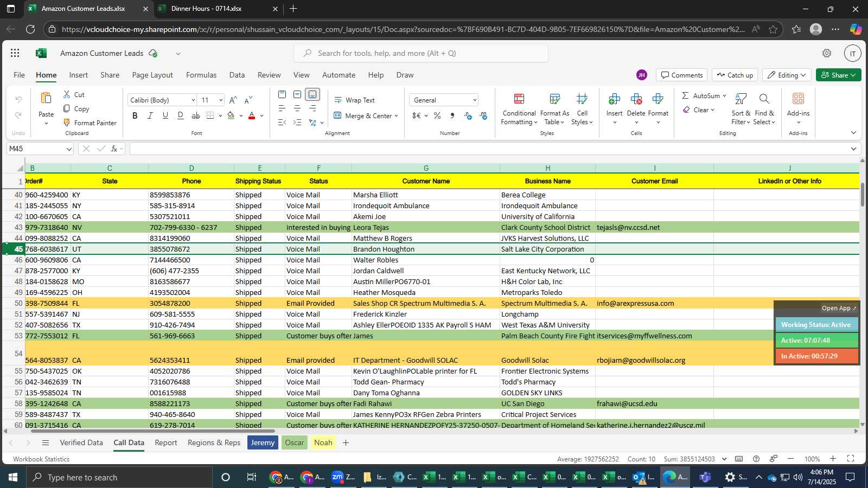Click the Windows Start button
This screenshot has width=868, height=488.
click(x=12, y=477)
